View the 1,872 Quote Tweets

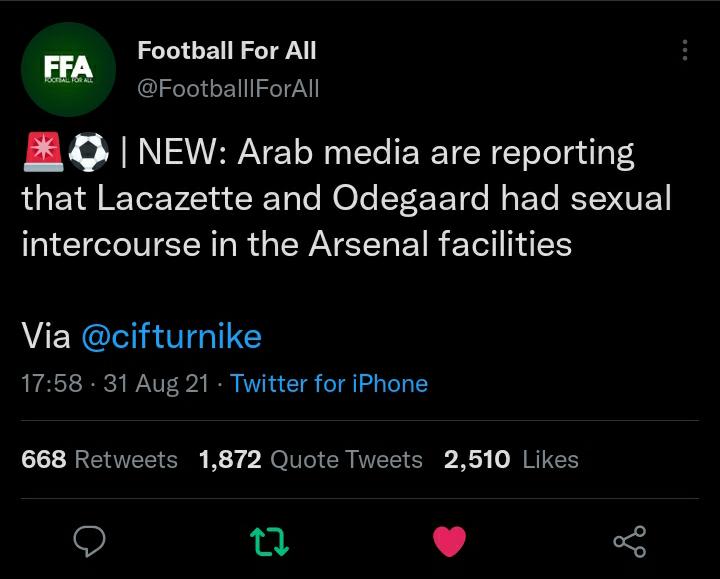tap(310, 459)
